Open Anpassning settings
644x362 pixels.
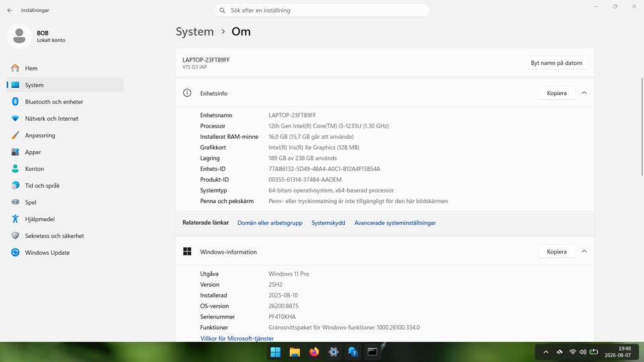click(x=65, y=135)
